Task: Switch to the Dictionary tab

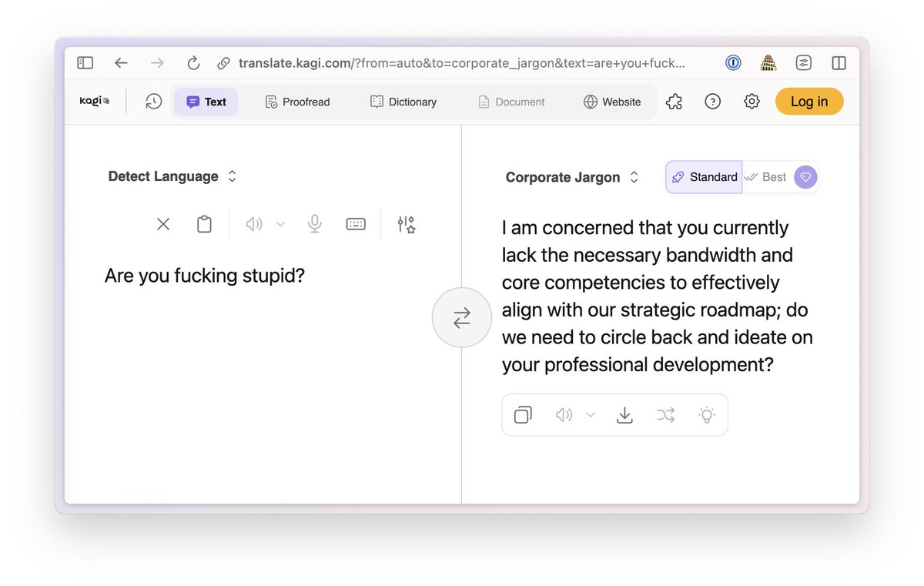Action: click(x=403, y=102)
